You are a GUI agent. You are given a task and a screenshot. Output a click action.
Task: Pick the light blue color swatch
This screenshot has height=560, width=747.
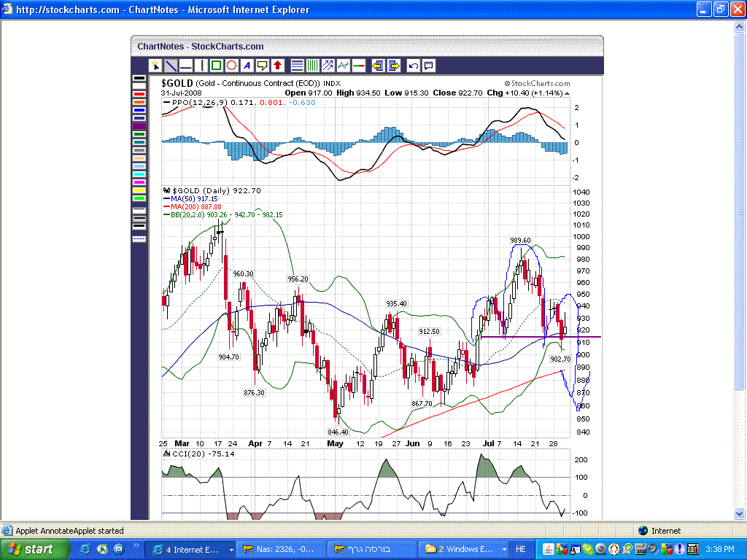point(139,167)
